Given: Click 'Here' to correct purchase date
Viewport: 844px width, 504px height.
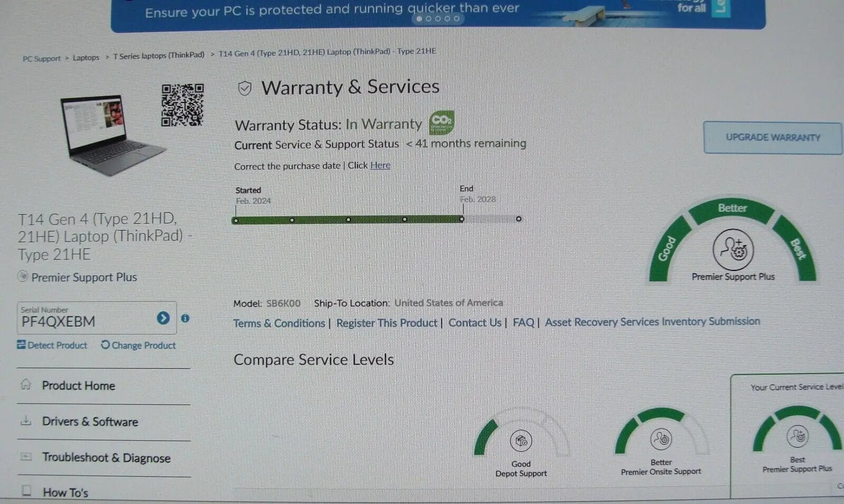Looking at the screenshot, I should point(380,165).
